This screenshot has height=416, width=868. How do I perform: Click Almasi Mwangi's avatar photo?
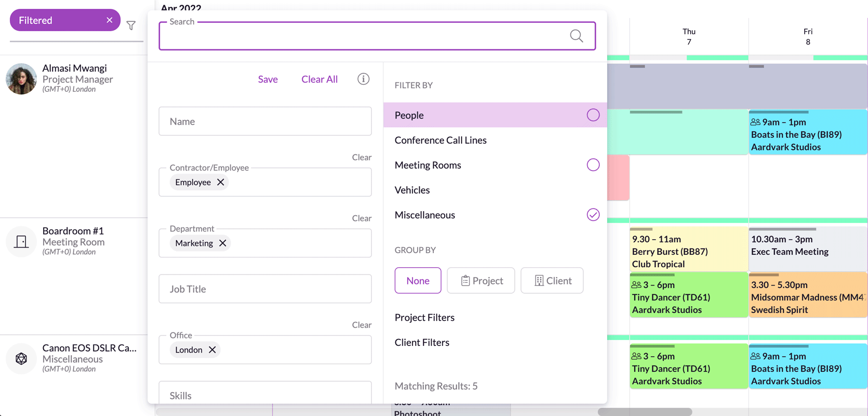(21, 79)
